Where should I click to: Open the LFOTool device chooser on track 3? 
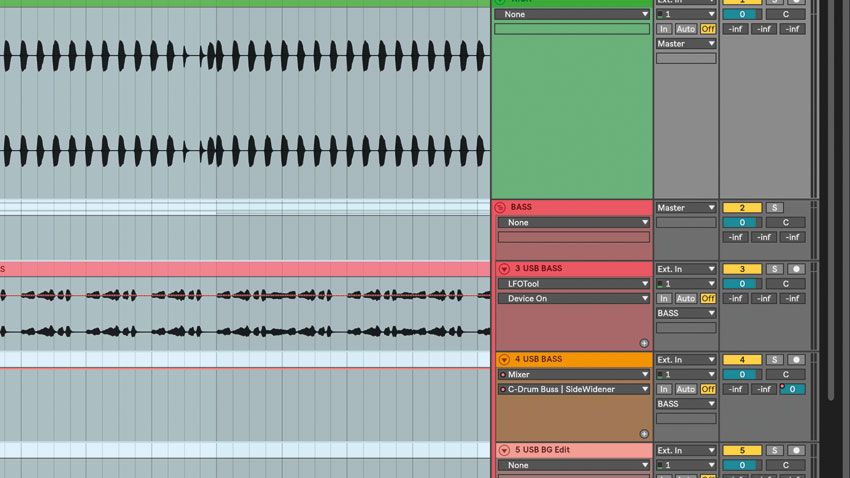tap(574, 283)
